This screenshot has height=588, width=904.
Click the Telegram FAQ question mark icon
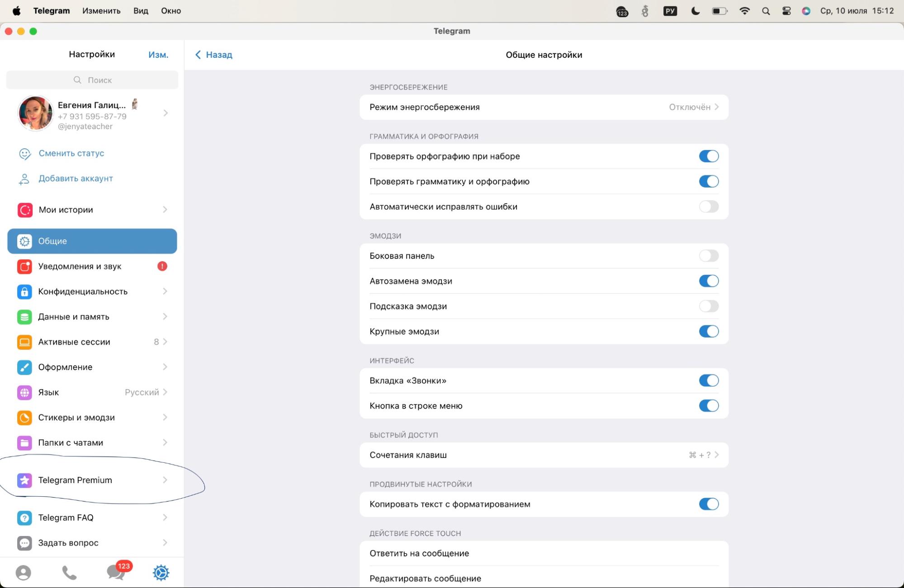click(24, 517)
